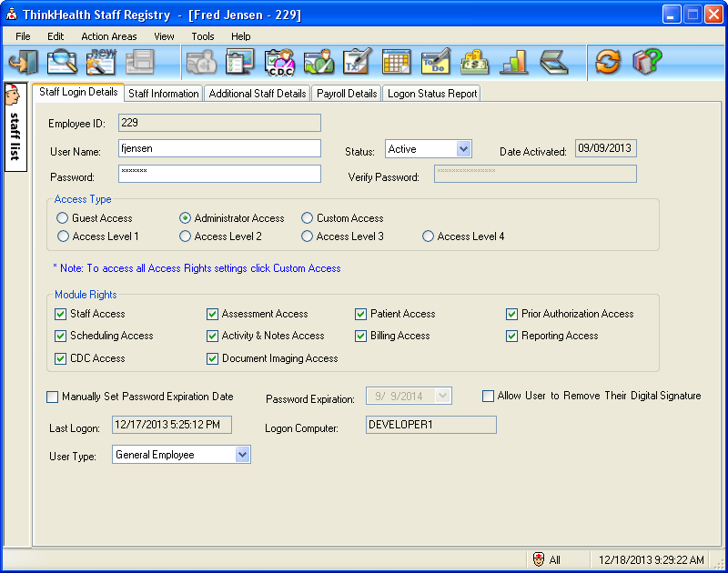Open the Tx clipboard icon
728x573 pixels.
coord(358,62)
